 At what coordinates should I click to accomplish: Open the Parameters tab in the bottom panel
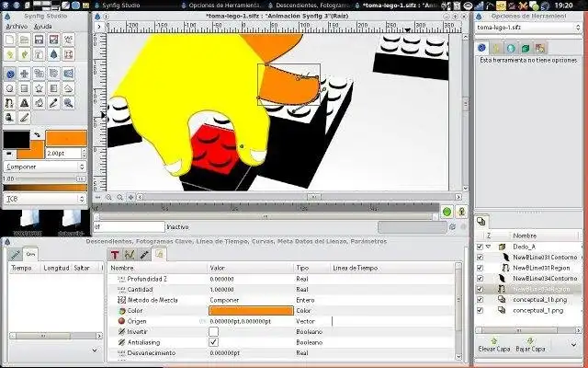pos(159,254)
